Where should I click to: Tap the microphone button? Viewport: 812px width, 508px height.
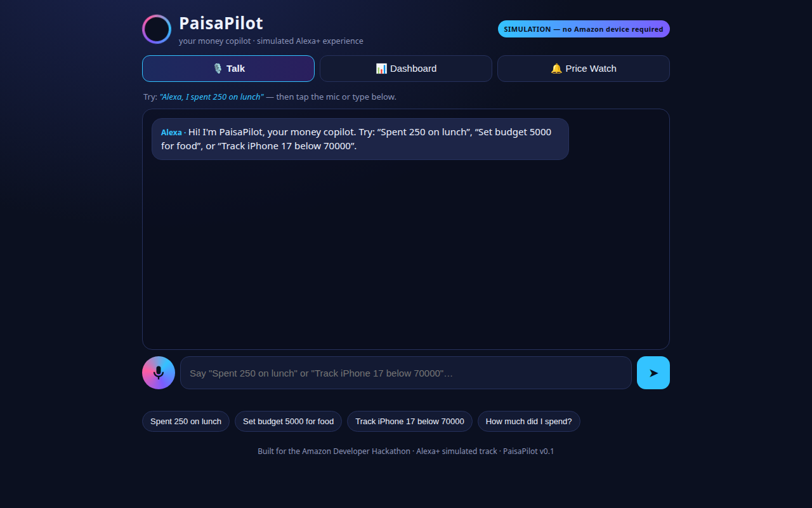coord(159,373)
